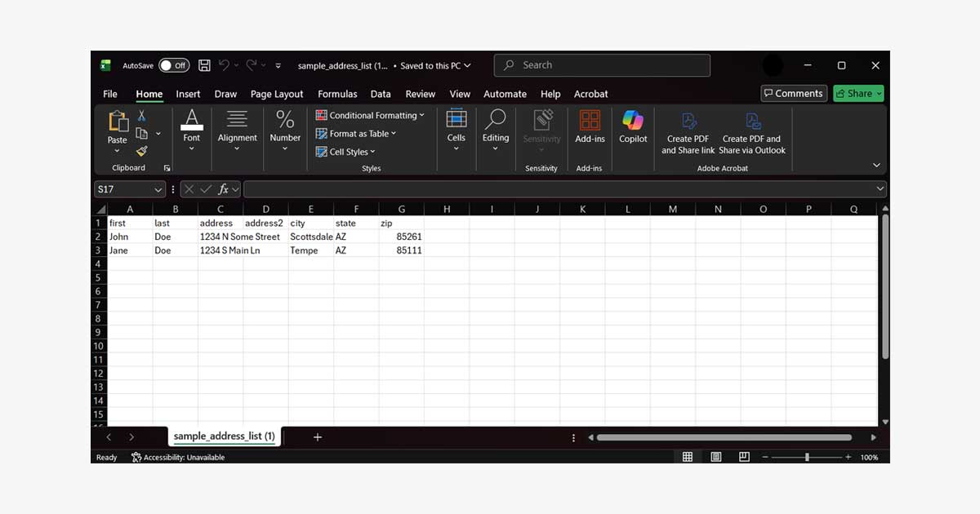Open the Formulas ribbon tab

(337, 94)
